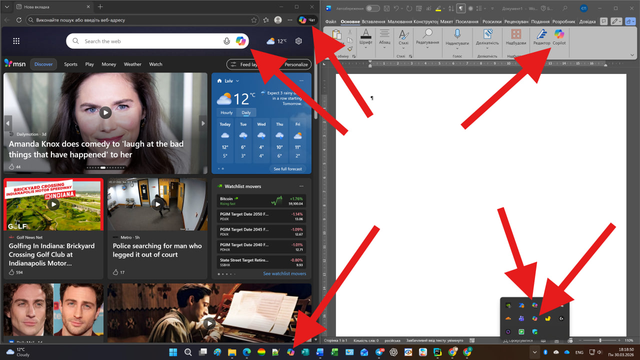
Task: Expand Editing (Редагування) dropdown in Word
Action: [x=427, y=48]
